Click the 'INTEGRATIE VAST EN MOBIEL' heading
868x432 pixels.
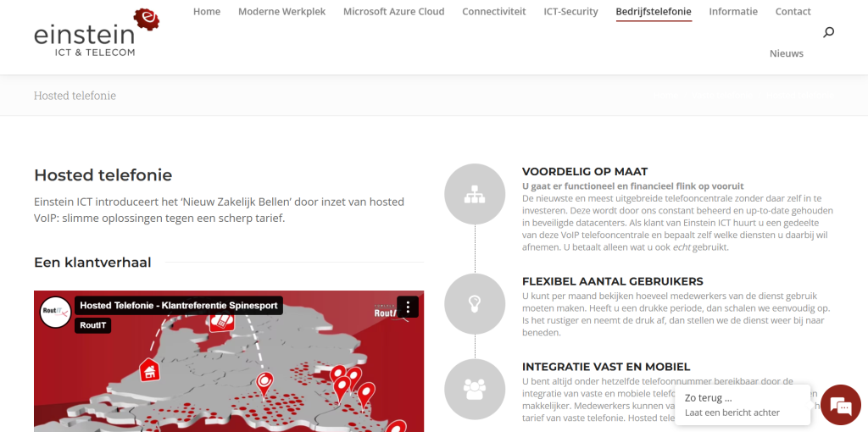(x=606, y=367)
